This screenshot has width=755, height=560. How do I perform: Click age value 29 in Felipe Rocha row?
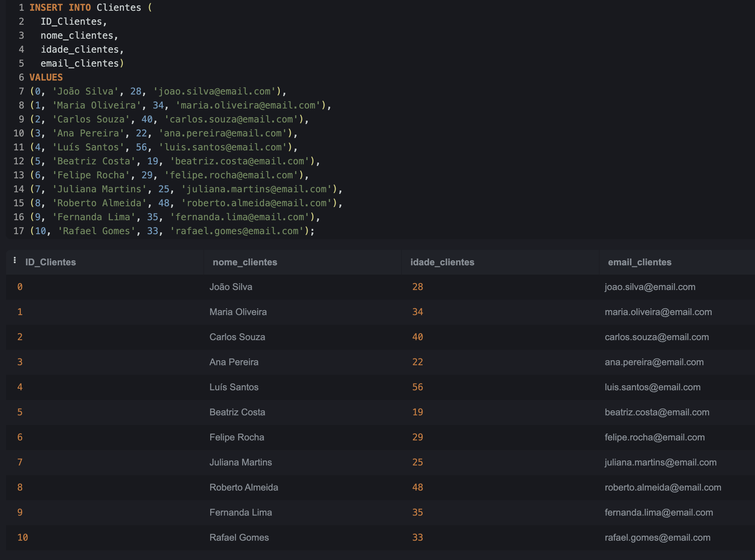tap(418, 437)
